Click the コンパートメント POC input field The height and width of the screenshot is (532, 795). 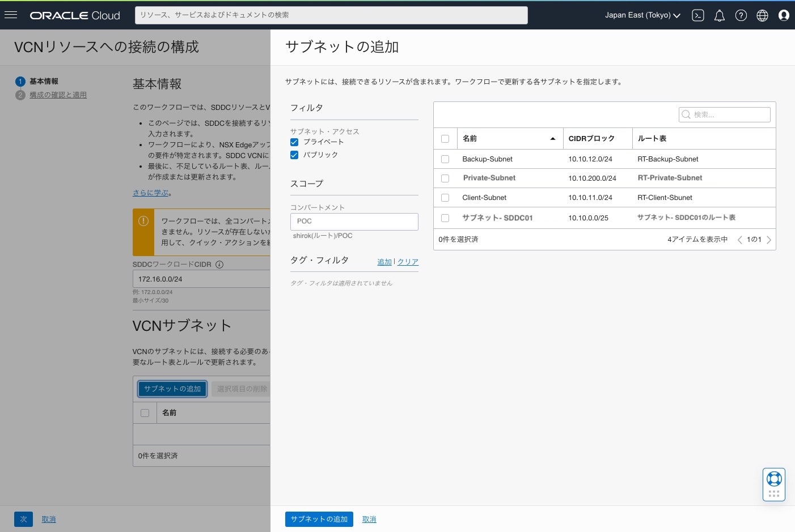coord(354,221)
